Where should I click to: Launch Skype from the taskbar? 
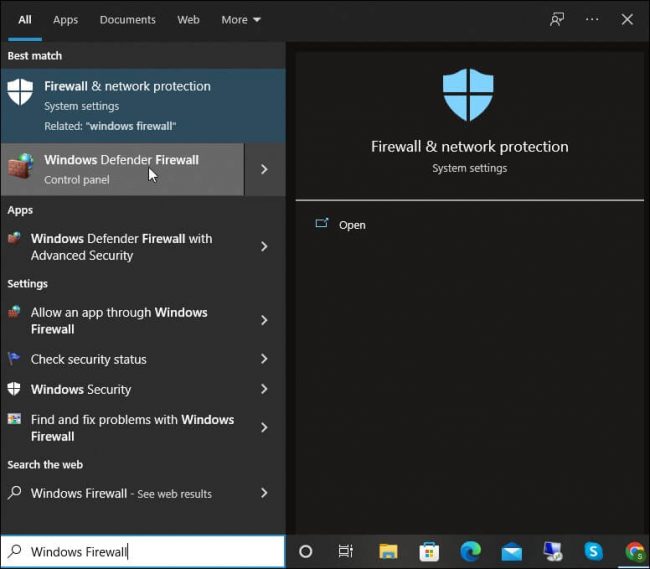[x=593, y=551]
